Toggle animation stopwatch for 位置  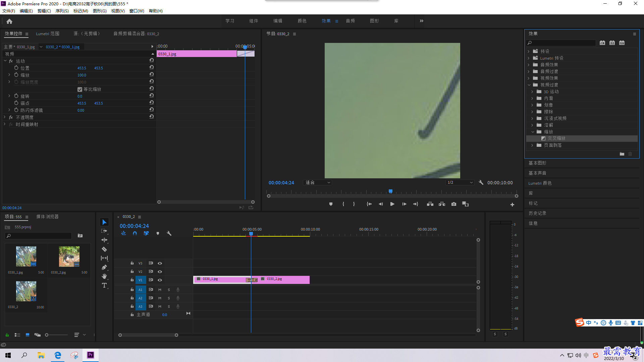[16, 68]
